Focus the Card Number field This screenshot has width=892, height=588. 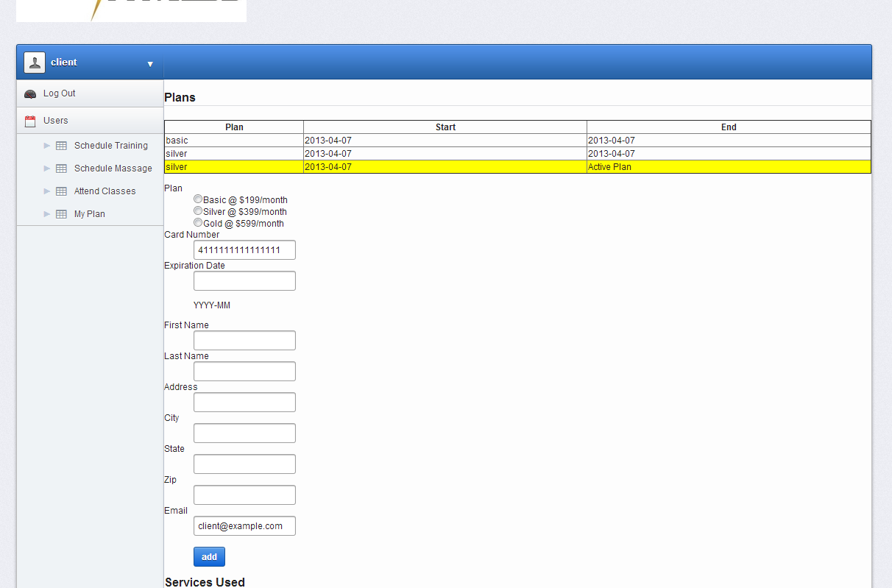click(x=244, y=250)
